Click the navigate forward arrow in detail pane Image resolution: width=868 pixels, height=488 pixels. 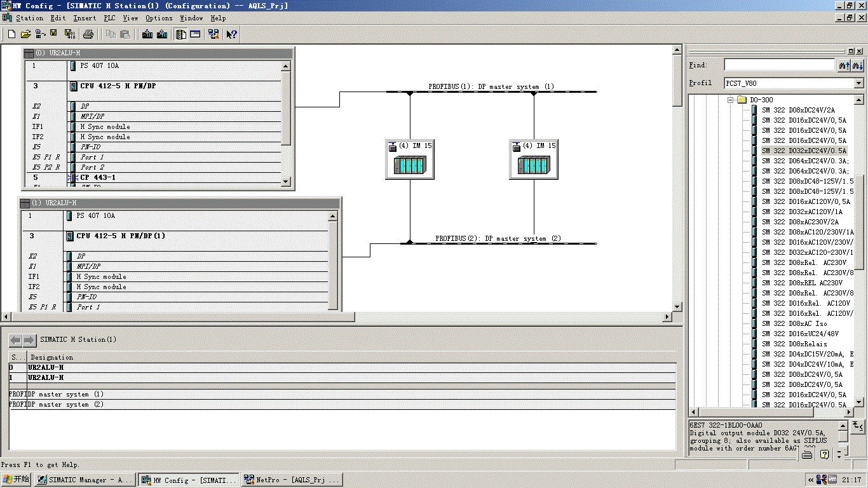coord(29,340)
